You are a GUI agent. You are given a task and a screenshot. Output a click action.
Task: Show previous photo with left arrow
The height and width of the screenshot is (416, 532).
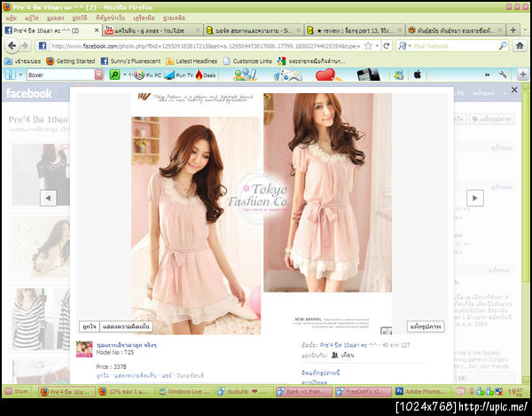coord(48,198)
